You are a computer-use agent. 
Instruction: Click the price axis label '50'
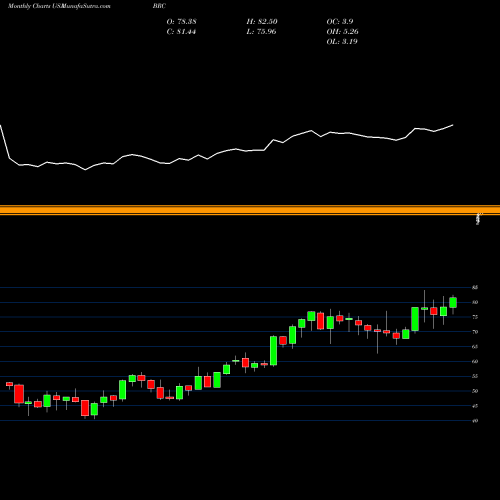[x=475, y=391]
